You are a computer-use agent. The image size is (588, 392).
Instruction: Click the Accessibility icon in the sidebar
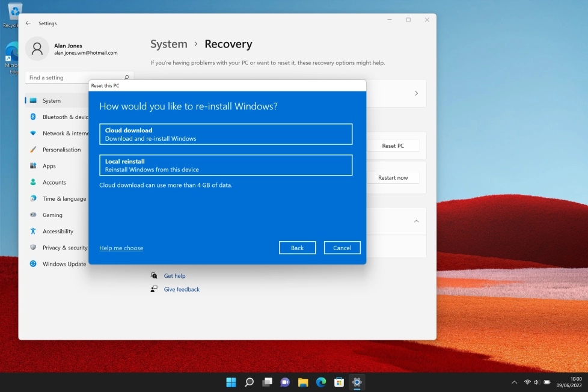click(x=34, y=231)
